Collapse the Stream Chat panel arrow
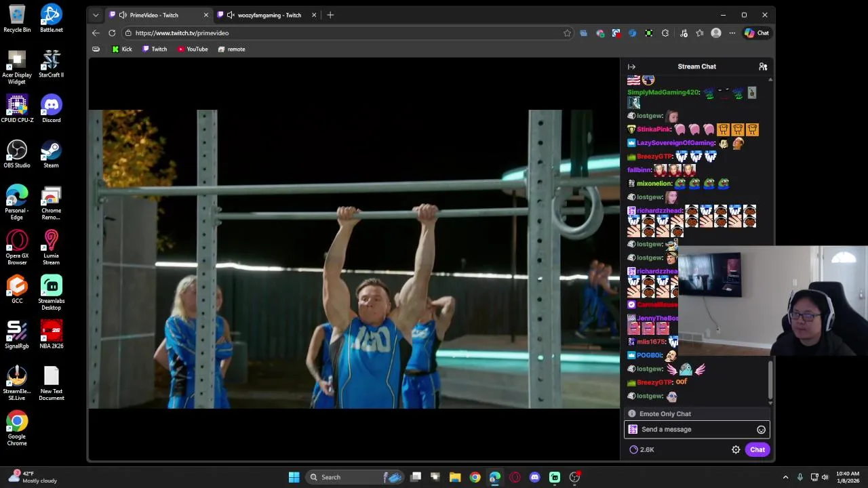868x488 pixels. (x=631, y=66)
